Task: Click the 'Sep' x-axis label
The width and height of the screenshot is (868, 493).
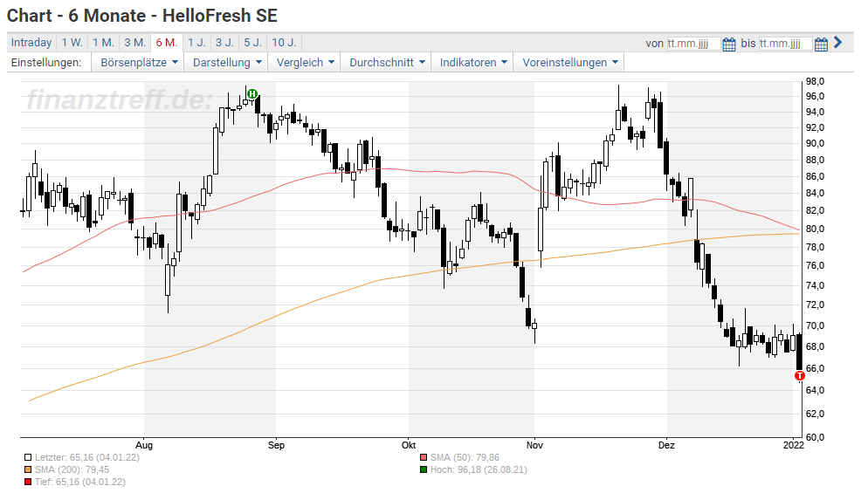Action: coord(276,445)
